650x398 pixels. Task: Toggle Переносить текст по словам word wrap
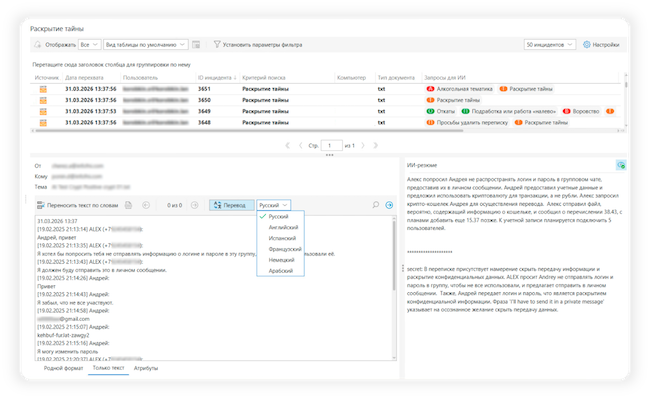pyautogui.click(x=78, y=205)
